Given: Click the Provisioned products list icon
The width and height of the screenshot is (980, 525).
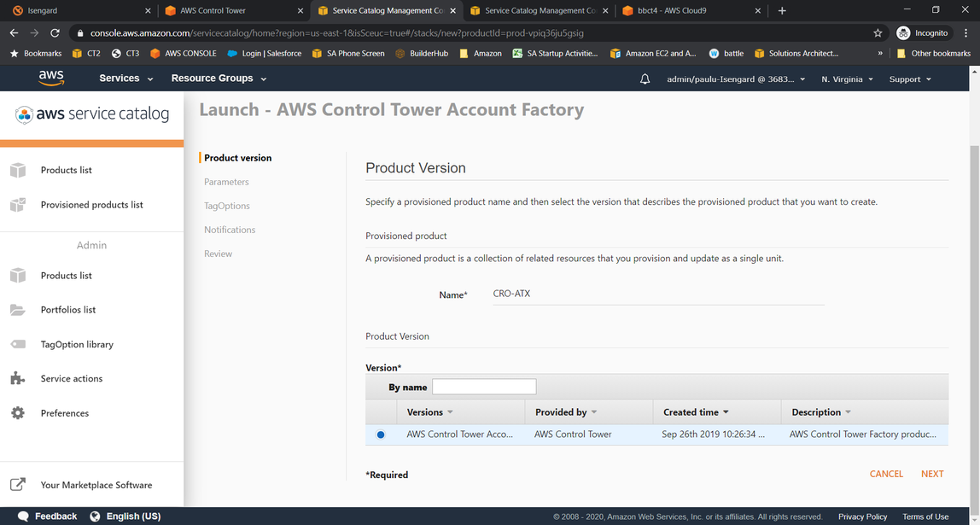Looking at the screenshot, I should pyautogui.click(x=17, y=204).
